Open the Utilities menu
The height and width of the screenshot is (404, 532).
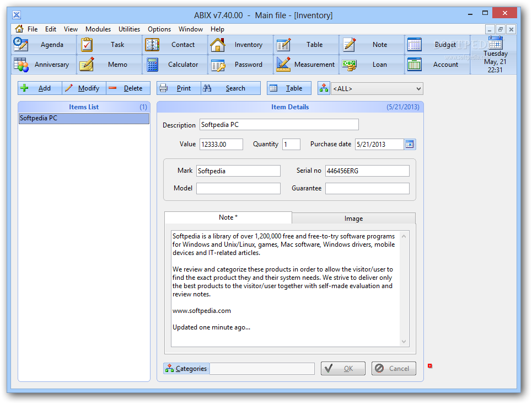[129, 29]
